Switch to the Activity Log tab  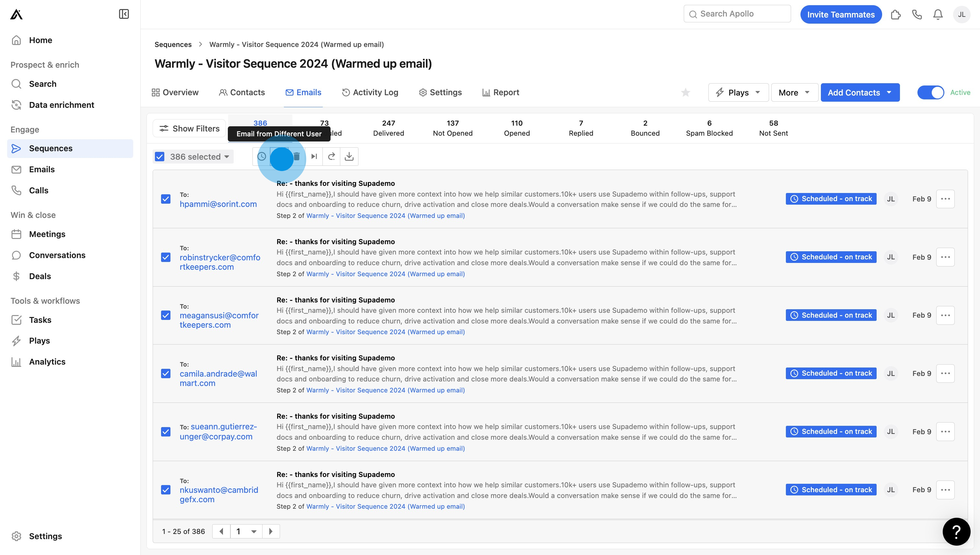point(370,93)
